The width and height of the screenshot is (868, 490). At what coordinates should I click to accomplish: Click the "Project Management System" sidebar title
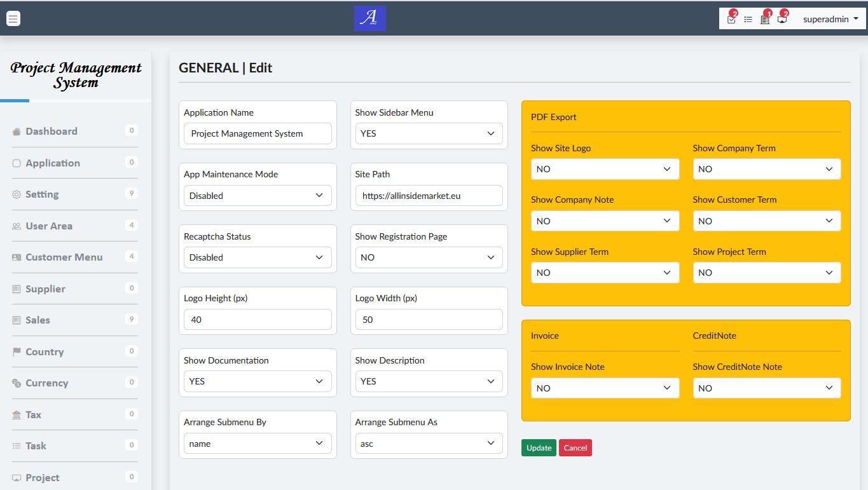click(x=76, y=75)
